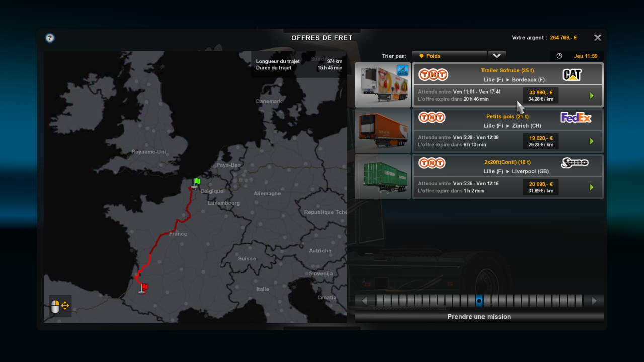Viewport: 644px width, 362px height.
Task: Select the Petits pois (21 t) offer title
Action: coord(507,116)
